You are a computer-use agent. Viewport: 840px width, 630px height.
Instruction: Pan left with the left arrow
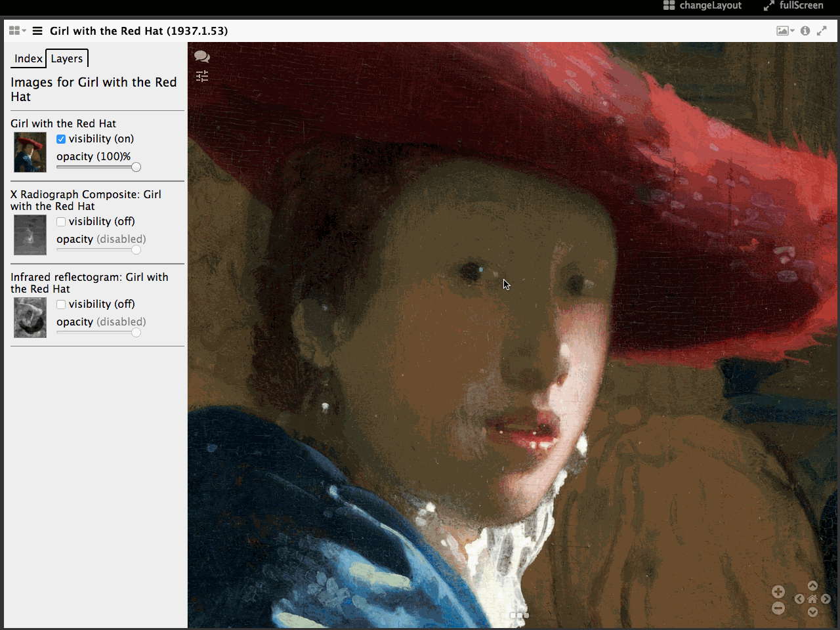click(799, 599)
